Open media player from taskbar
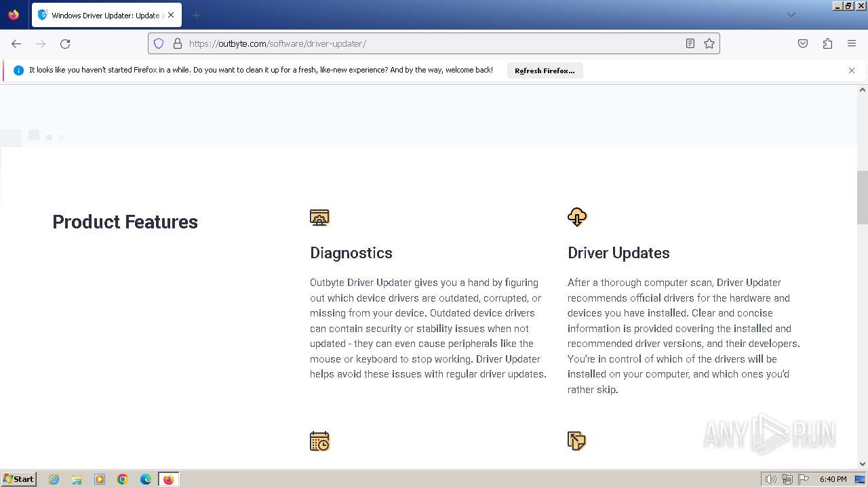Screen dimensions: 868x488 point(100,479)
